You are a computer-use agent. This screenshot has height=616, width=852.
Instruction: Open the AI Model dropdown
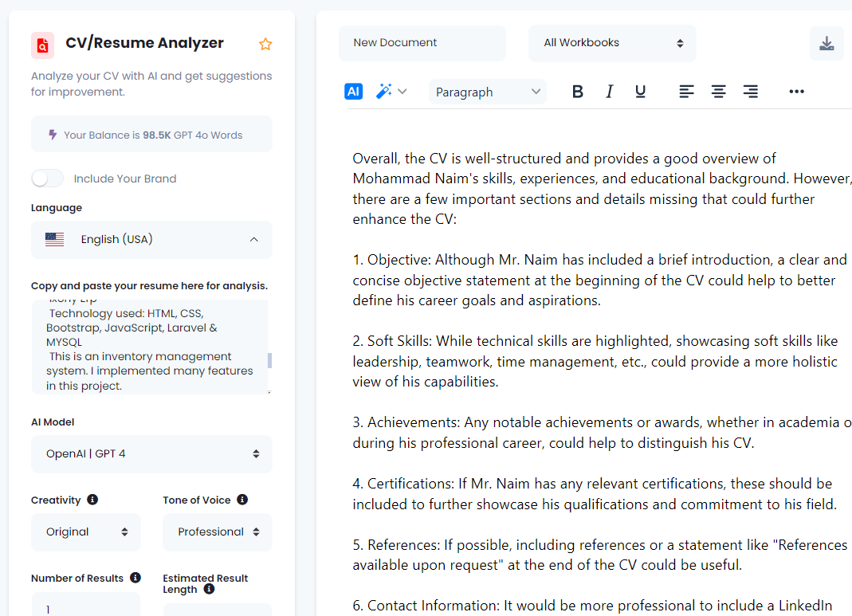tap(151, 454)
